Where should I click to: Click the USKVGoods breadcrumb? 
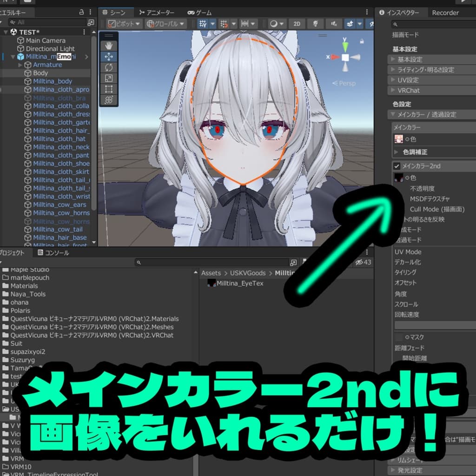(248, 273)
